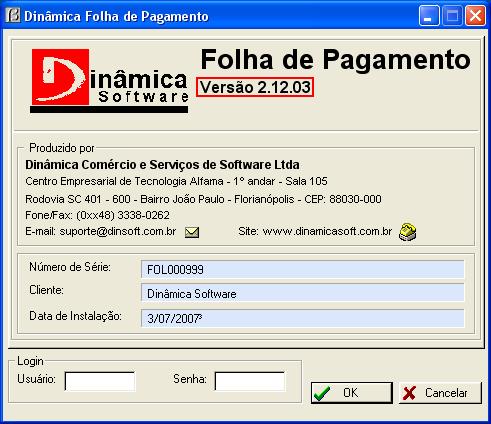Click the Cliente field showing Dinâmica Software
The width and height of the screenshot is (491, 424).
pos(303,293)
